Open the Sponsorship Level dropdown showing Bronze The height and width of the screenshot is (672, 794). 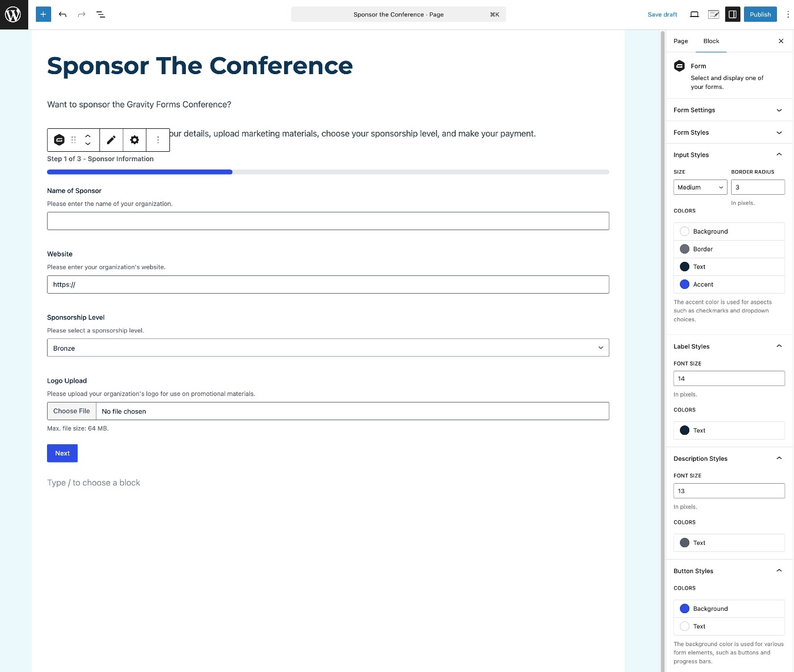click(328, 348)
